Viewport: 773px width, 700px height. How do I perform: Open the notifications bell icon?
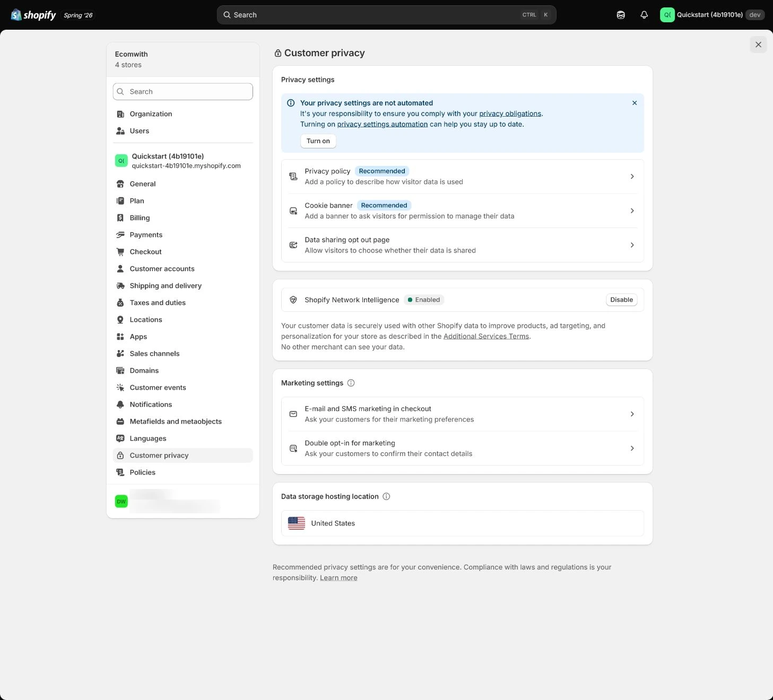pyautogui.click(x=644, y=15)
